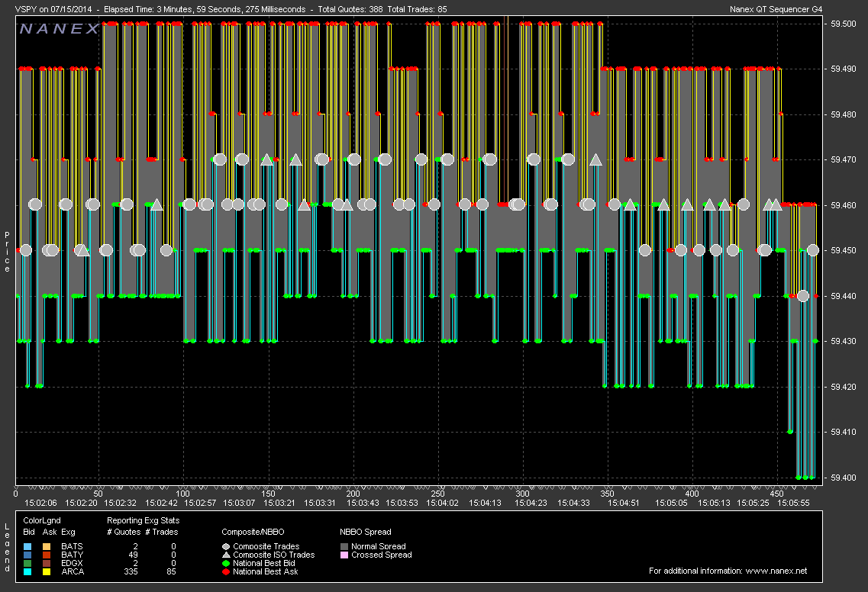Image resolution: width=868 pixels, height=592 pixels.
Task: Click the EDGX exchange name
Action: [x=72, y=563]
